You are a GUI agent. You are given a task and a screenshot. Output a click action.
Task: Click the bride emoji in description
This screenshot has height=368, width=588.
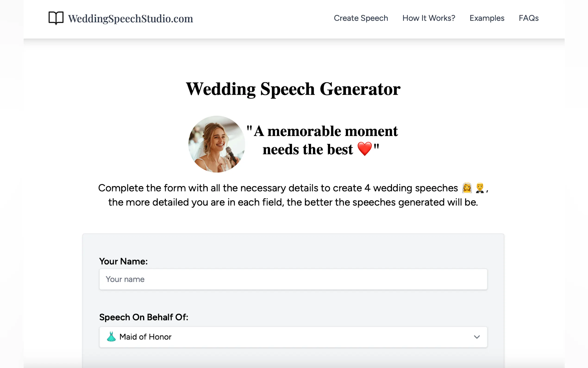tap(467, 188)
